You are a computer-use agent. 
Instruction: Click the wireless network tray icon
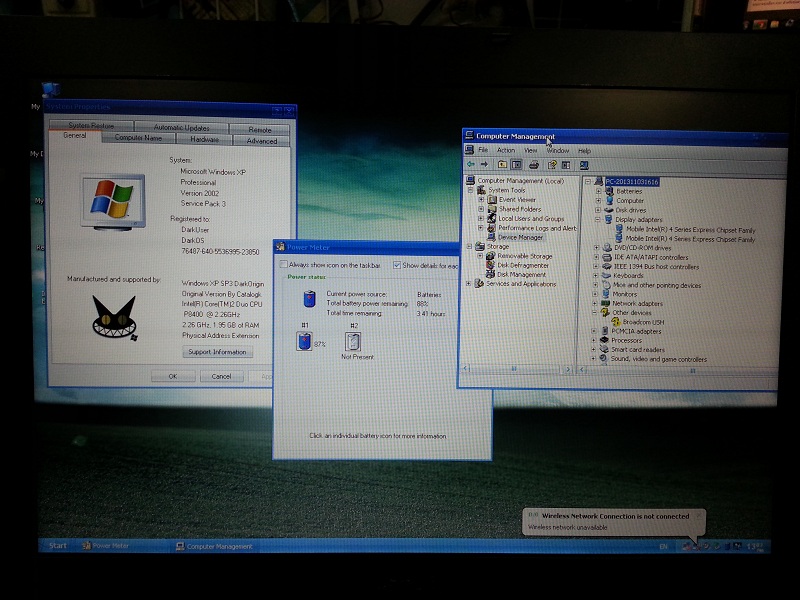(x=697, y=546)
